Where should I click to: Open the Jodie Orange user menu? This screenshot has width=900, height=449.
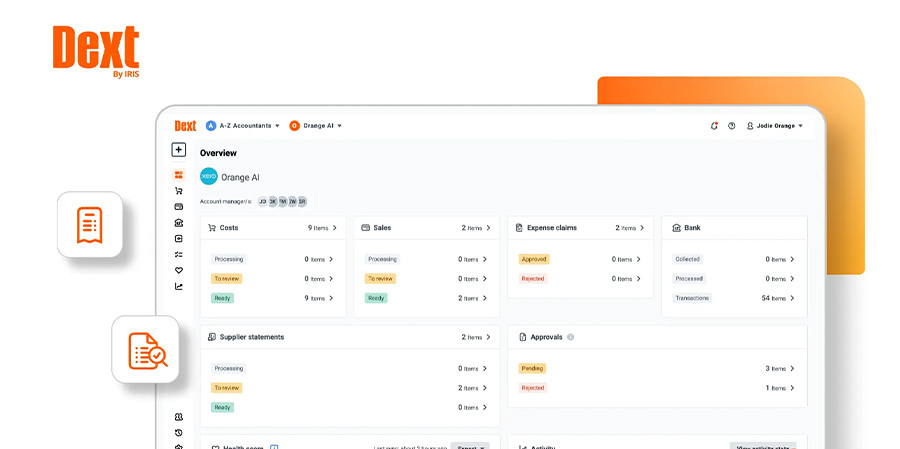click(775, 126)
